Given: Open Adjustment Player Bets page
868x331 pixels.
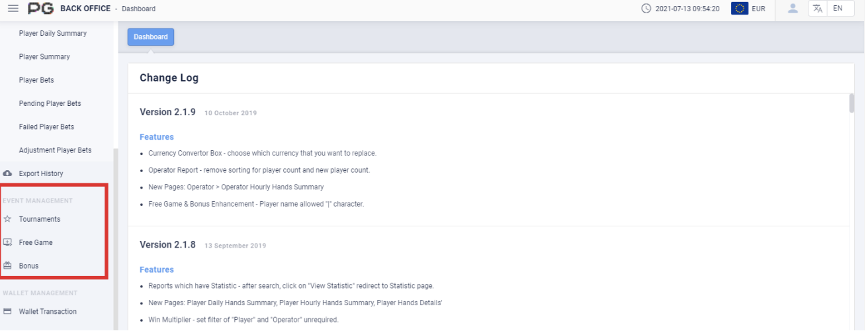Looking at the screenshot, I should (x=56, y=150).
